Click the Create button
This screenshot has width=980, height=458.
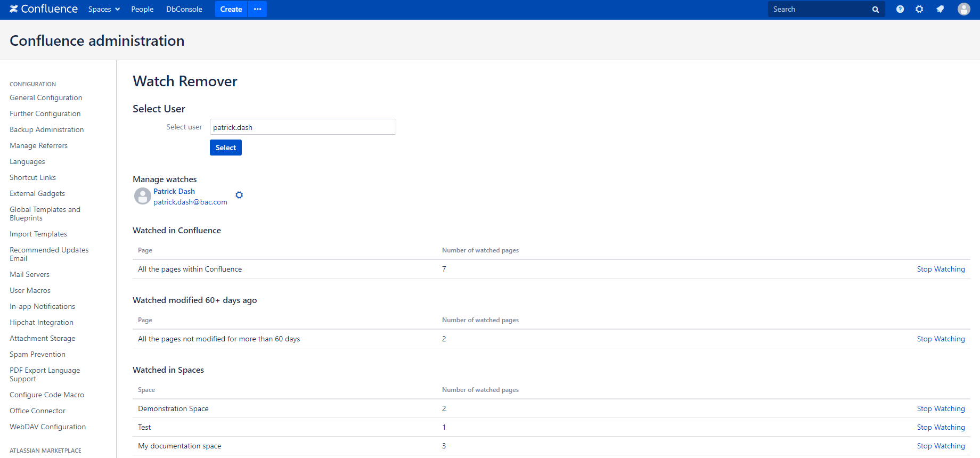coord(231,9)
